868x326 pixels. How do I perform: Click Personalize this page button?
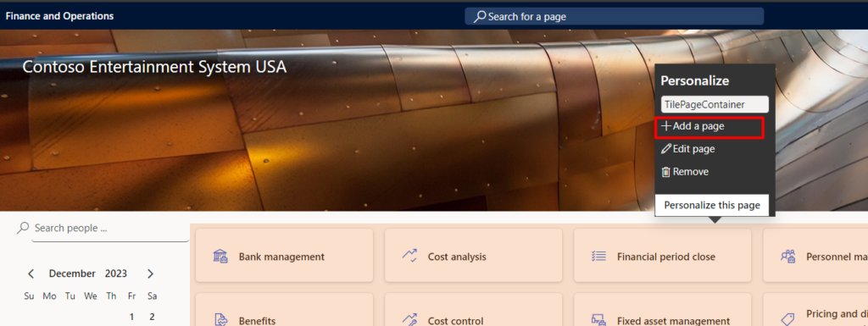[x=712, y=205]
